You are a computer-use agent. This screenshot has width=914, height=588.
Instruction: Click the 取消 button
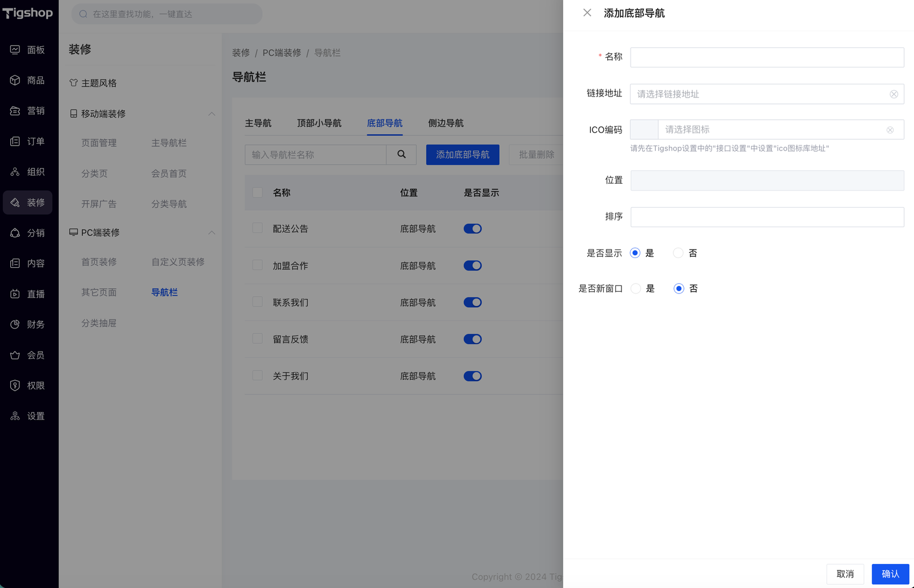[x=845, y=574]
